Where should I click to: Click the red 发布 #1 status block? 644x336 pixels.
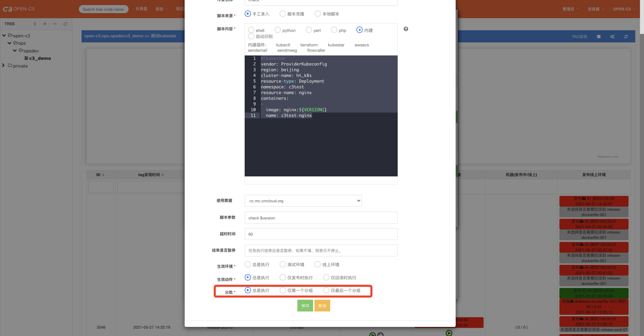[x=593, y=201]
